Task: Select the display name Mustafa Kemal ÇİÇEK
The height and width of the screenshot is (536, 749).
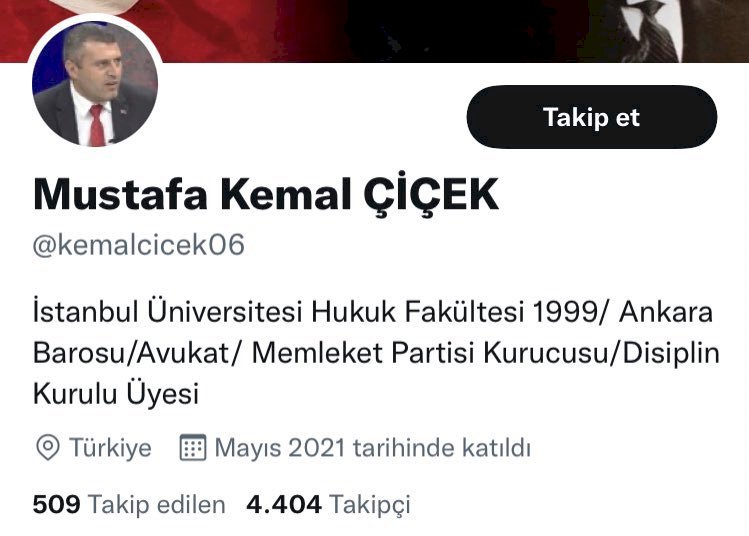Action: tap(266, 194)
